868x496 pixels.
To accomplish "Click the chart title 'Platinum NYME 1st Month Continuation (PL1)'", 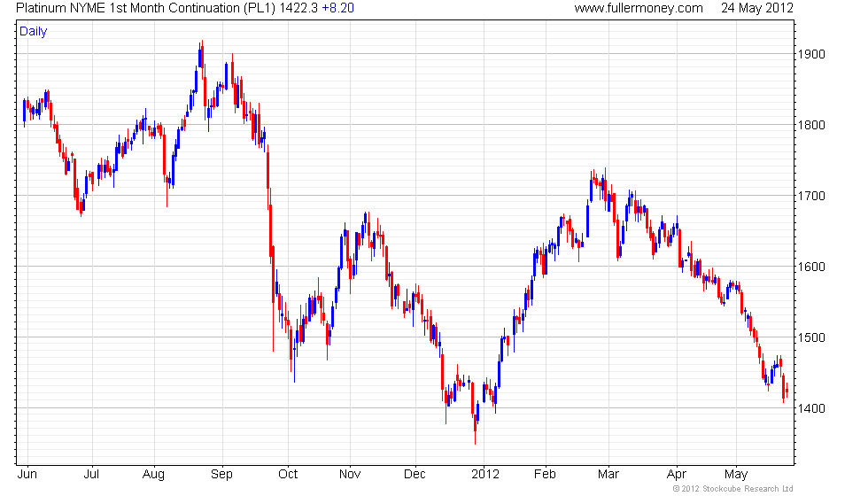I will pos(145,8).
